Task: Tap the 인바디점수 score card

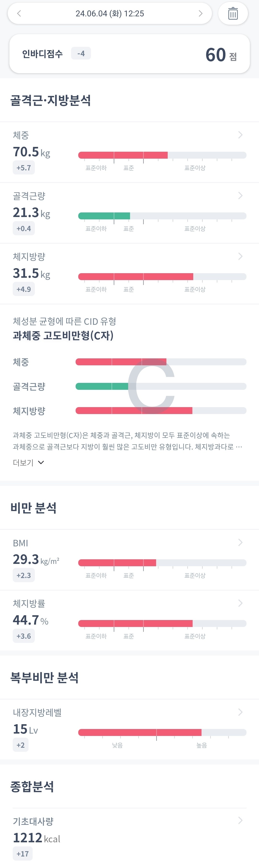Action: 130,54
